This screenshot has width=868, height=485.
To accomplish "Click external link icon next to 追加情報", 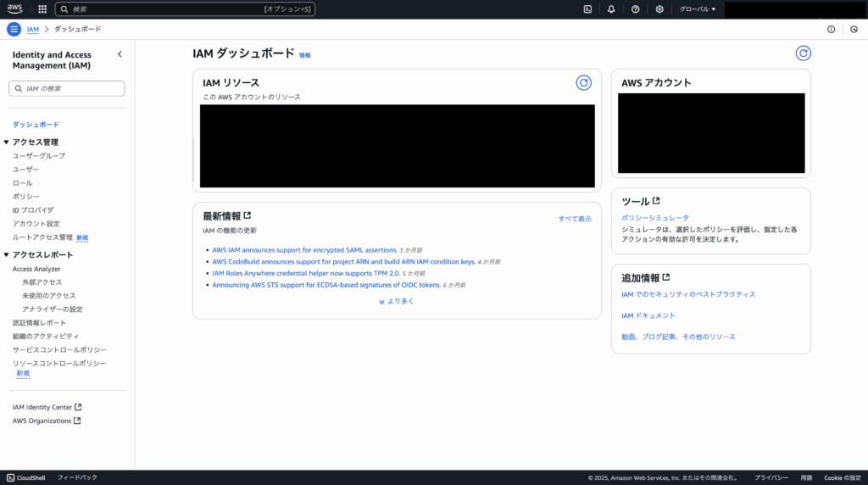I will (x=666, y=276).
